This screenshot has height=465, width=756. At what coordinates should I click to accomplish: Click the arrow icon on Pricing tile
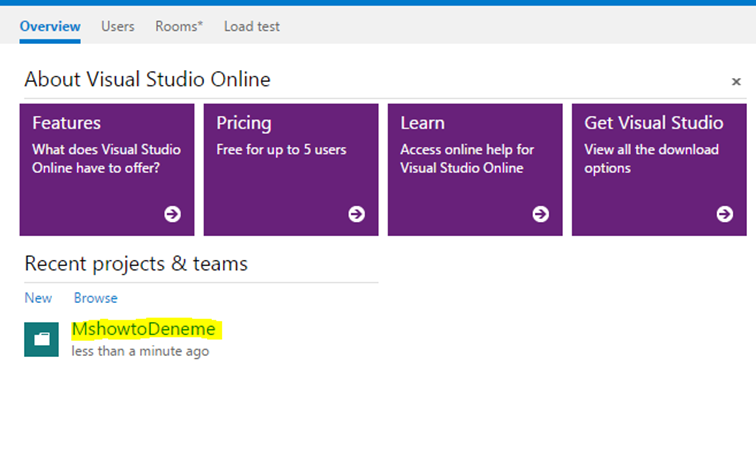[357, 214]
